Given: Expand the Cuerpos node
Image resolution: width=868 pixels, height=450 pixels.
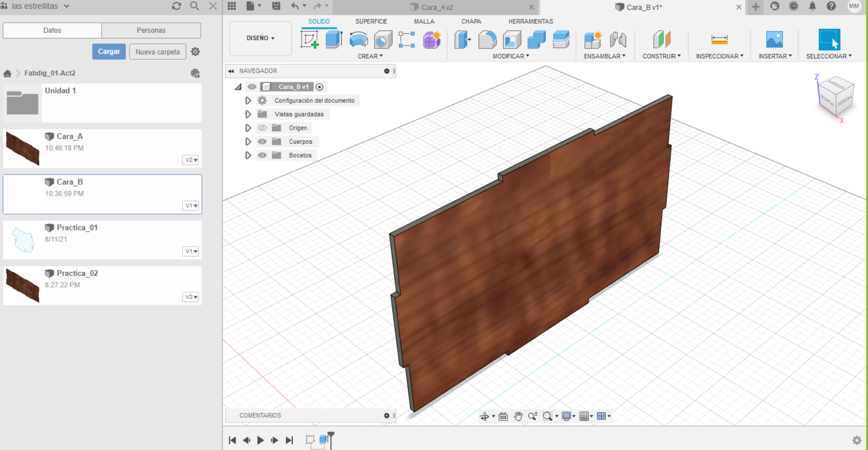Looking at the screenshot, I should click(x=248, y=141).
